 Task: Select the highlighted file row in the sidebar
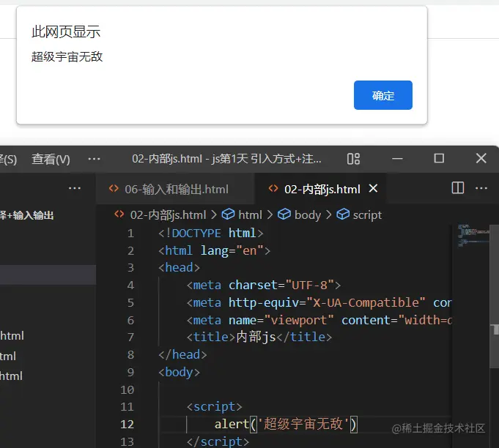(48, 275)
